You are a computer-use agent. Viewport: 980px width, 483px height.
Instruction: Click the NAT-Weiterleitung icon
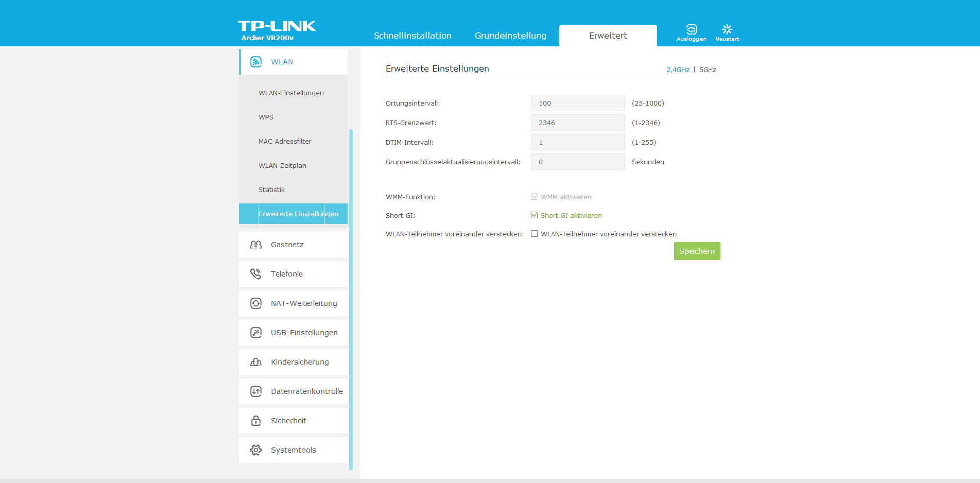[256, 303]
